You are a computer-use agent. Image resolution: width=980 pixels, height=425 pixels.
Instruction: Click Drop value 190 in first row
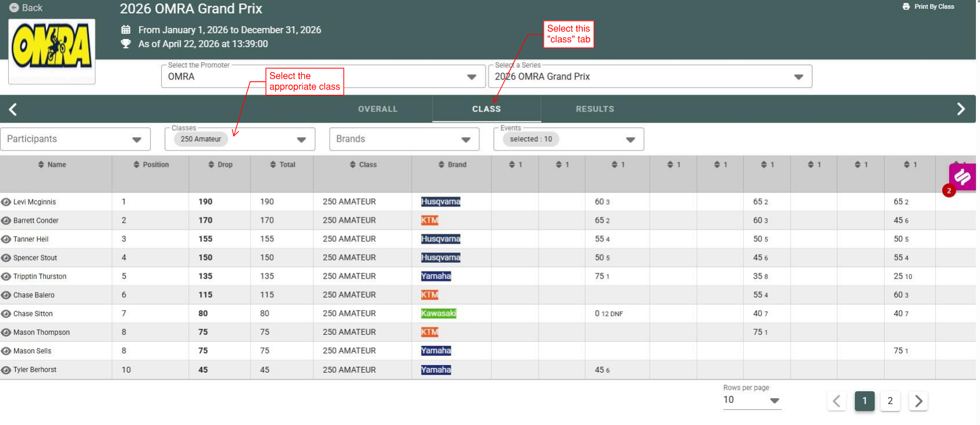tap(205, 202)
